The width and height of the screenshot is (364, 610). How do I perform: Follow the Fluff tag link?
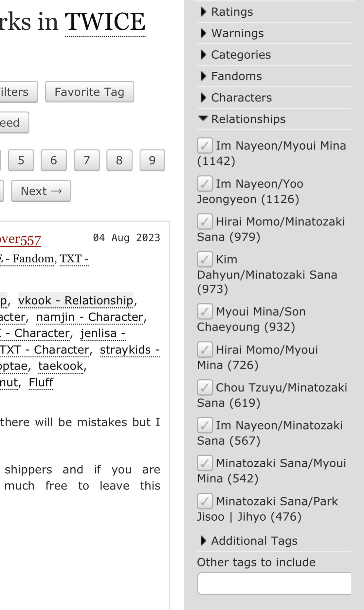41,382
